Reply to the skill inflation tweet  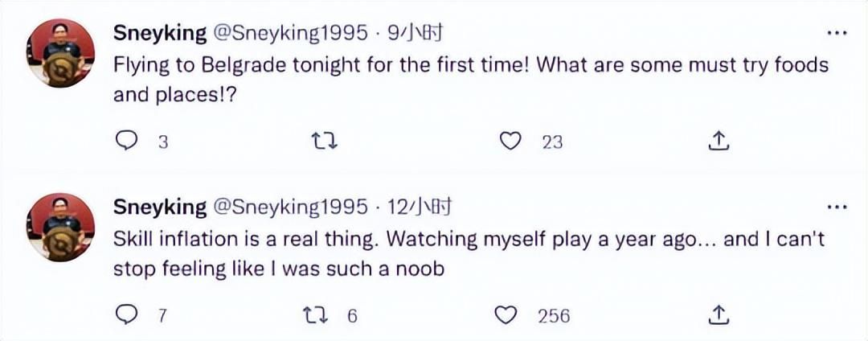pos(127,315)
